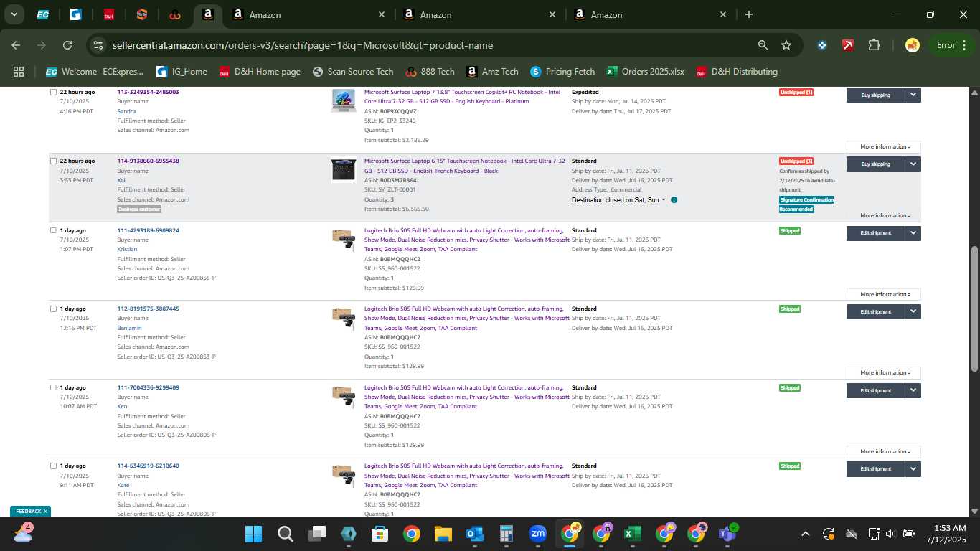The image size is (980, 551).
Task: Open Chrome menu next to Error
Action: pyautogui.click(x=963, y=45)
